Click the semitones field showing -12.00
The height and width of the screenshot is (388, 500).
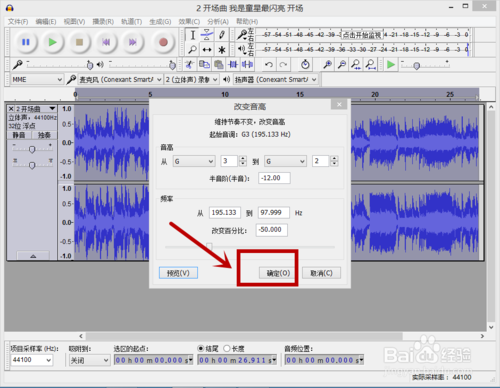(274, 178)
